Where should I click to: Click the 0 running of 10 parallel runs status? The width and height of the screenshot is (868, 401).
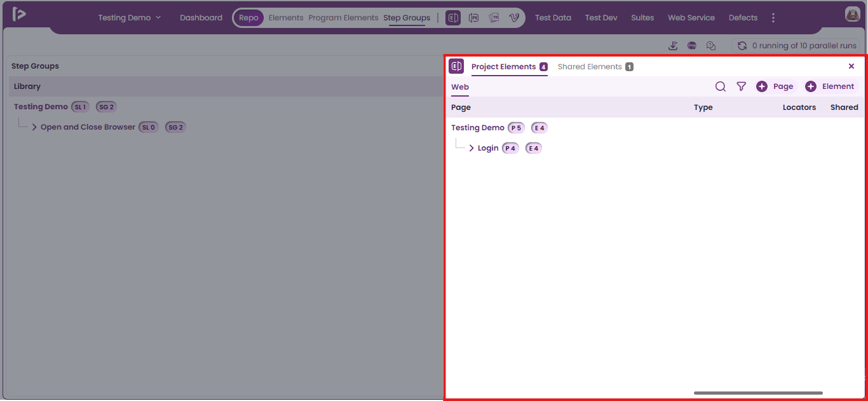tap(805, 46)
